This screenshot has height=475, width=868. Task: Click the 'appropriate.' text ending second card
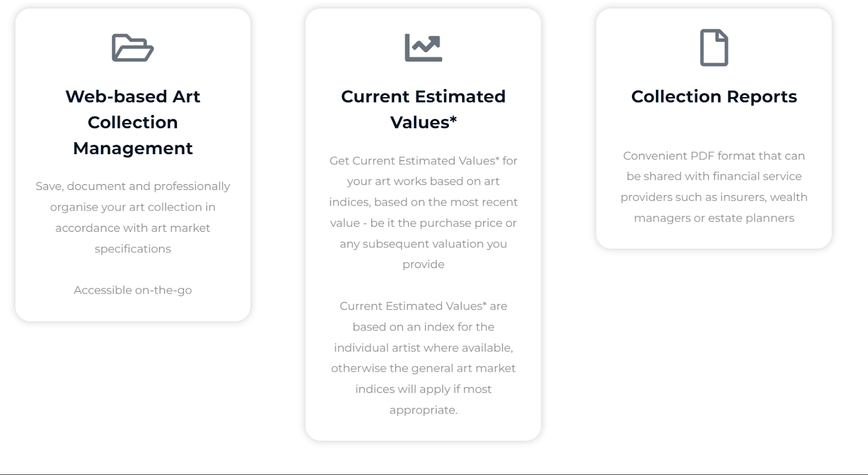tap(423, 410)
